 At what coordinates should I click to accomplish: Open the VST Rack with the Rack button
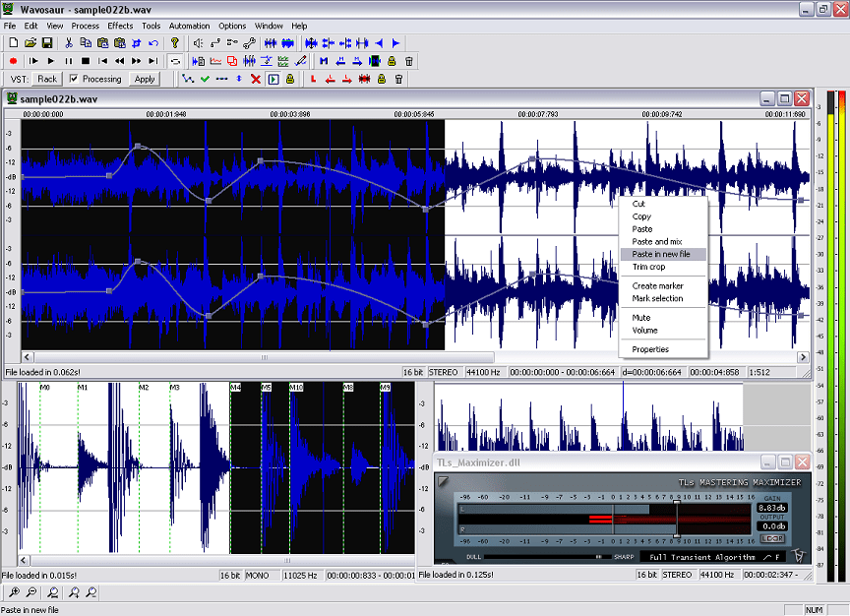click(x=45, y=79)
